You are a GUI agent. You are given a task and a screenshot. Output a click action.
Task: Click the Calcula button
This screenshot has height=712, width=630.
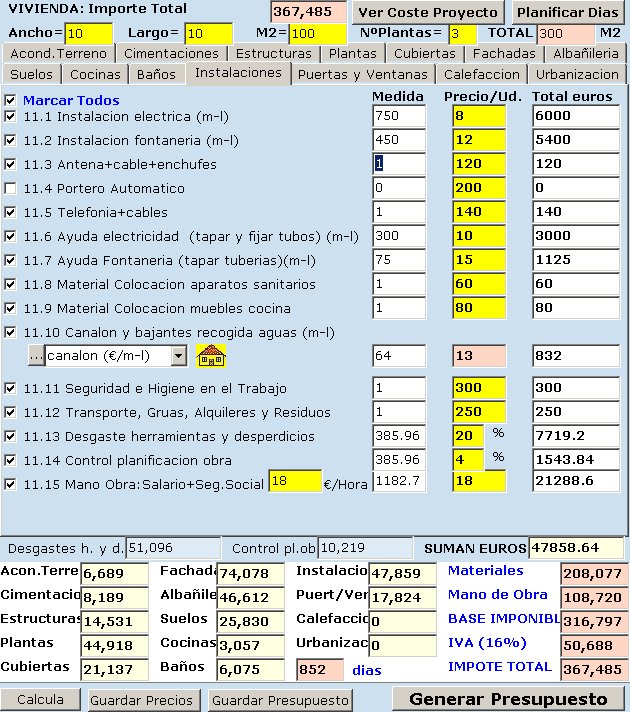point(40,700)
